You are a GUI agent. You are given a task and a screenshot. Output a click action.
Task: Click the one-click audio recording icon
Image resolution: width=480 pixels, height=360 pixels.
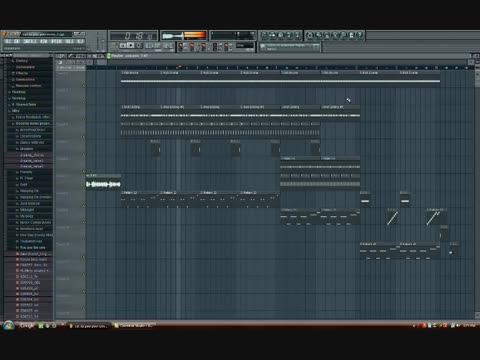coord(343,35)
